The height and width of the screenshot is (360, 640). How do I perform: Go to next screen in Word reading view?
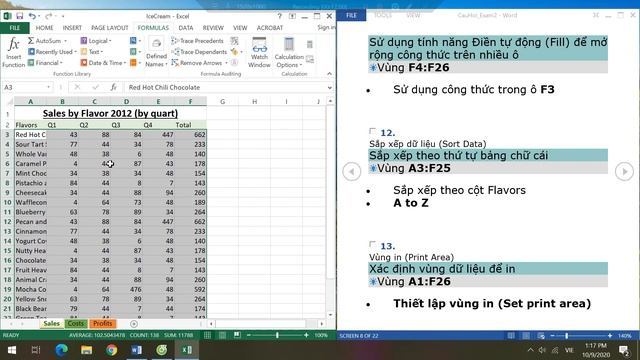point(624,171)
